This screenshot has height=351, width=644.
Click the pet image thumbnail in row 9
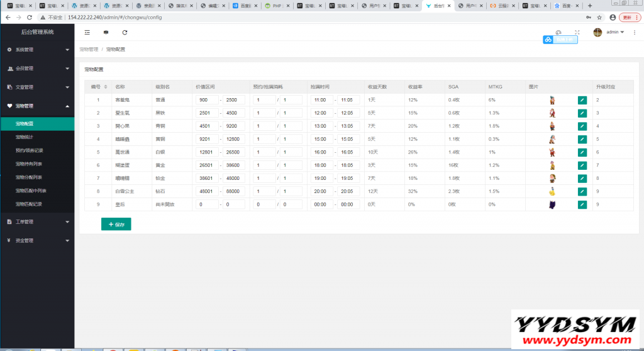552,204
